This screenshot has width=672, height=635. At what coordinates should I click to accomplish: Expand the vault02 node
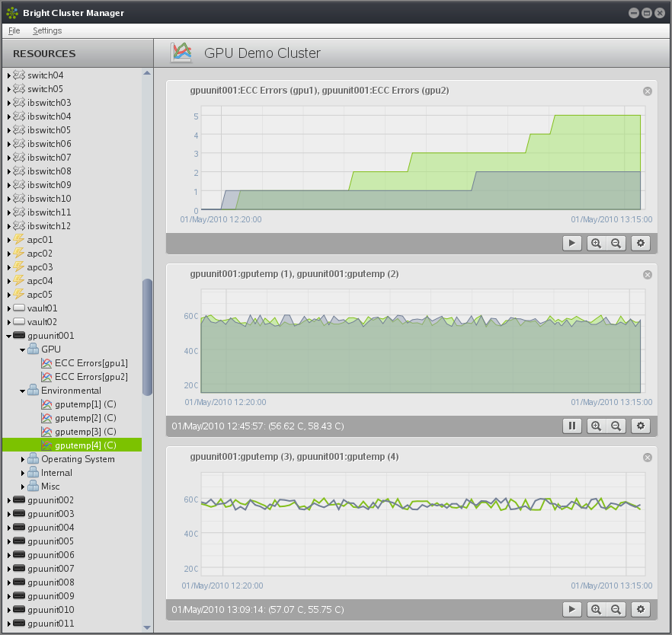8,322
